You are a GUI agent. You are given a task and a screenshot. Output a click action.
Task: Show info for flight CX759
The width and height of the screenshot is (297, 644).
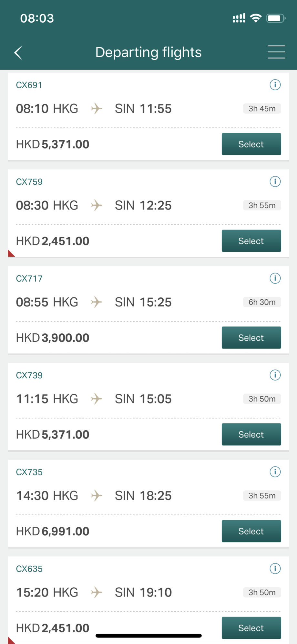pyautogui.click(x=275, y=182)
